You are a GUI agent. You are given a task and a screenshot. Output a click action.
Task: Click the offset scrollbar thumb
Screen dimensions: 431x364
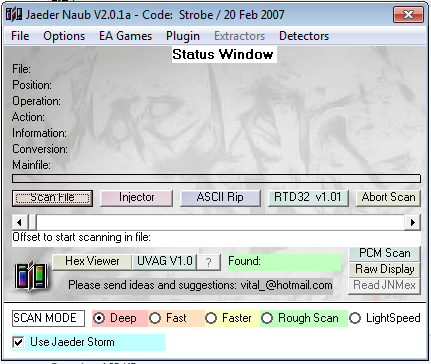click(33, 222)
